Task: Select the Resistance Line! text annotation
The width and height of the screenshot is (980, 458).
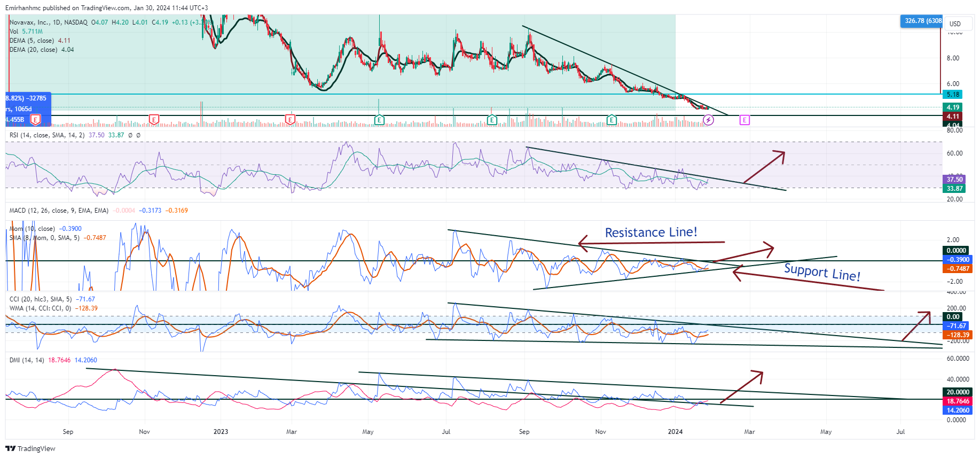Action: pyautogui.click(x=651, y=232)
